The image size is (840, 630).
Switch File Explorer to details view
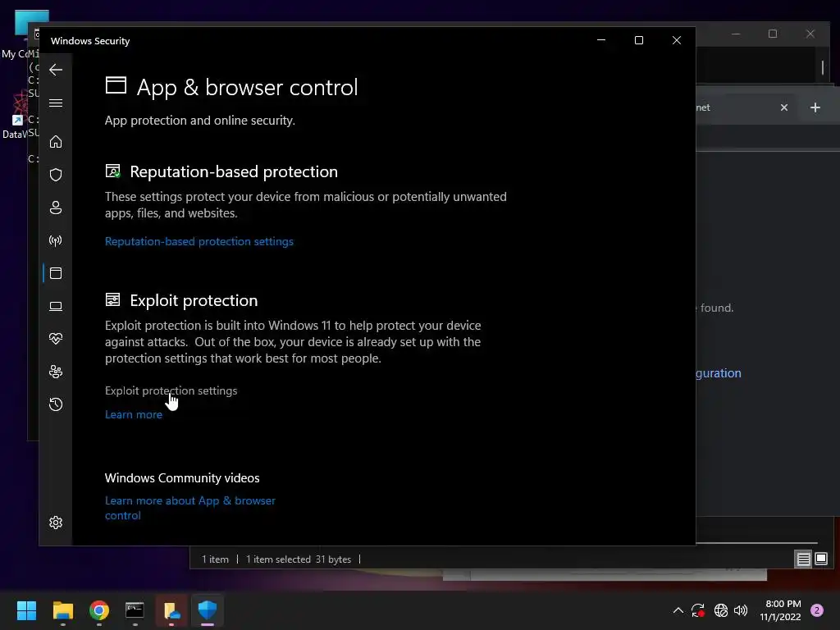click(803, 559)
